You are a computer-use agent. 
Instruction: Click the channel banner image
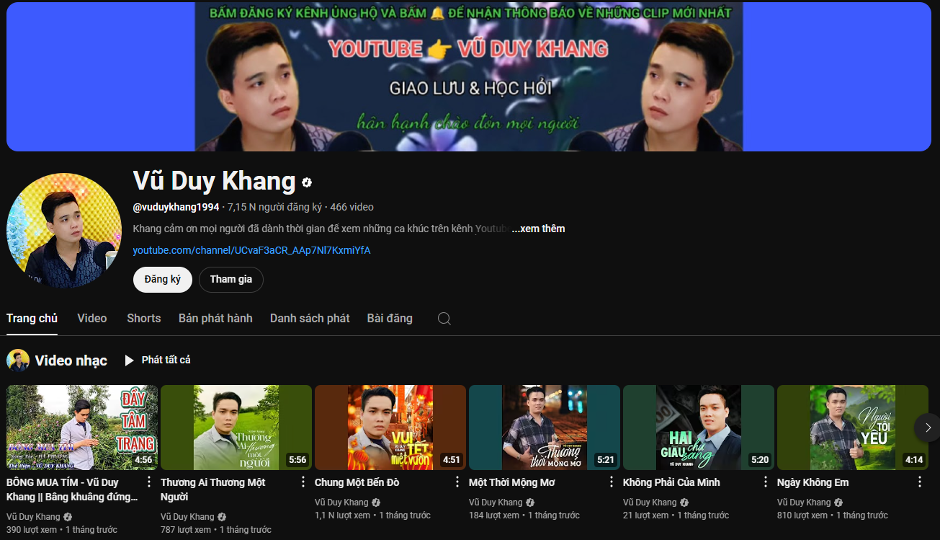pyautogui.click(x=469, y=76)
